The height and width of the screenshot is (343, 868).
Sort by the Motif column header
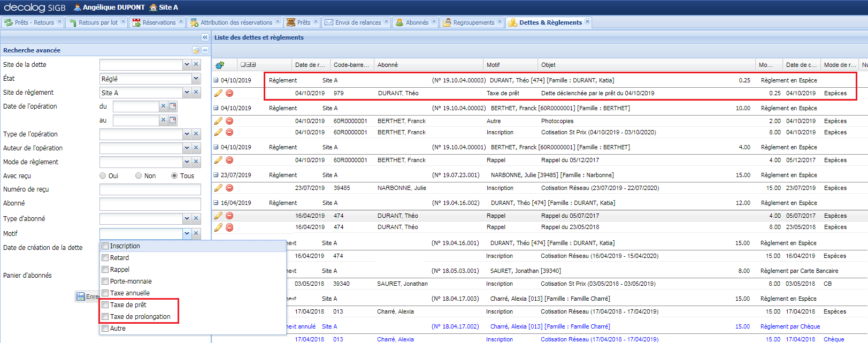click(x=493, y=65)
